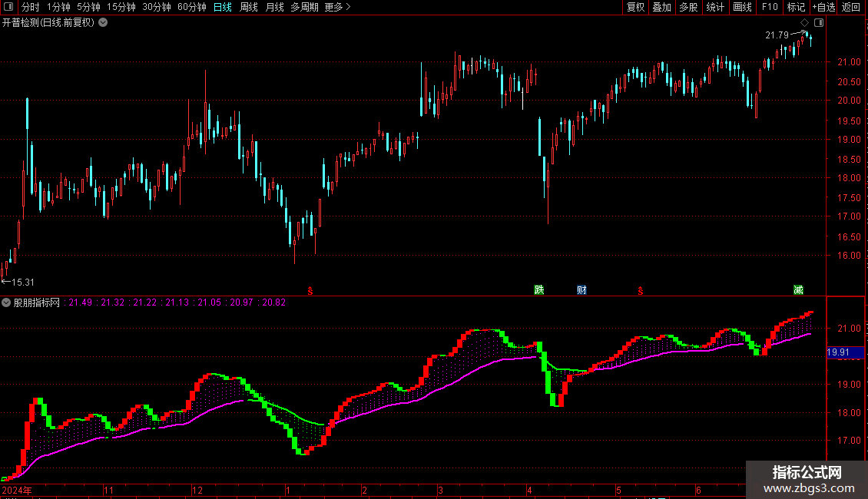This screenshot has width=868, height=499.
Task: Add stock via +自选 button
Action: tap(823, 7)
